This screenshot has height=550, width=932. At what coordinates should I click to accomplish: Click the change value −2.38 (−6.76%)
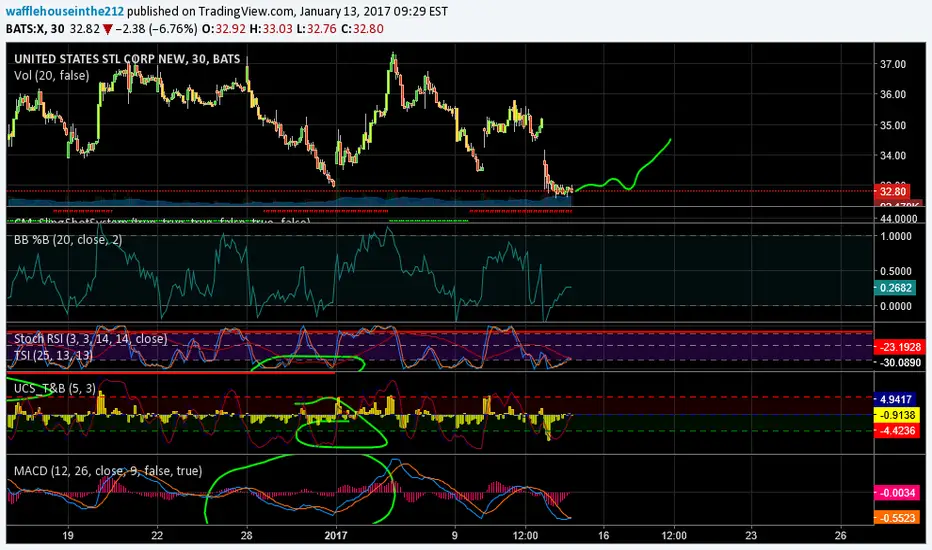156,29
